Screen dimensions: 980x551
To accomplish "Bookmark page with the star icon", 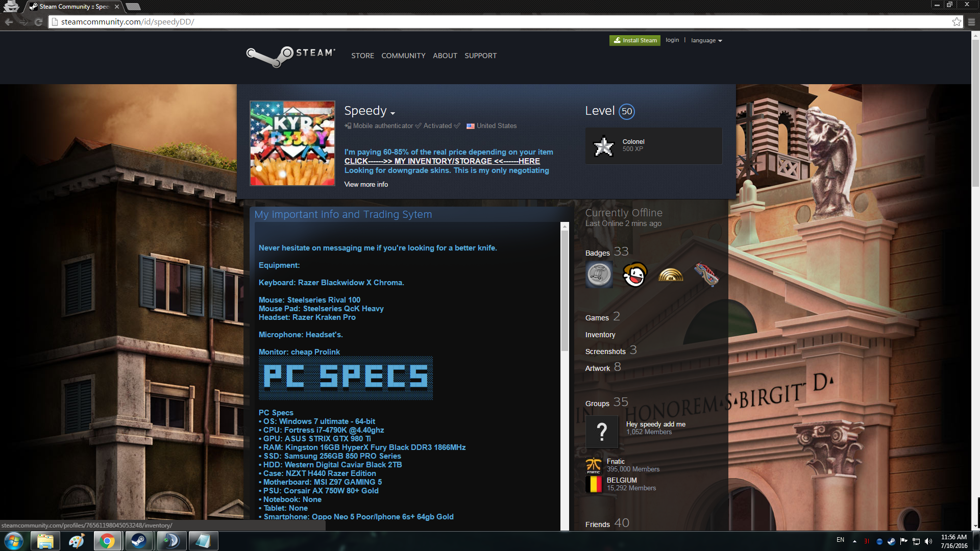I will click(957, 22).
